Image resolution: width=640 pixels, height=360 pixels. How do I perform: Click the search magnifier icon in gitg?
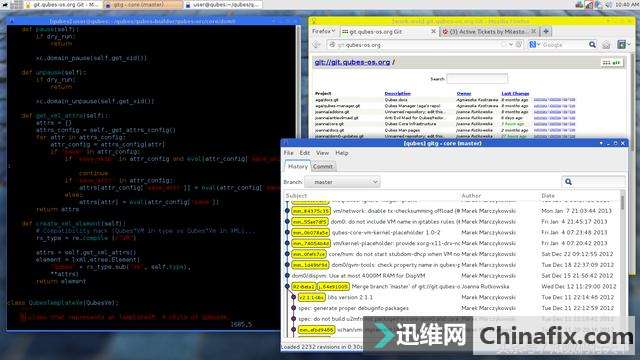568,182
